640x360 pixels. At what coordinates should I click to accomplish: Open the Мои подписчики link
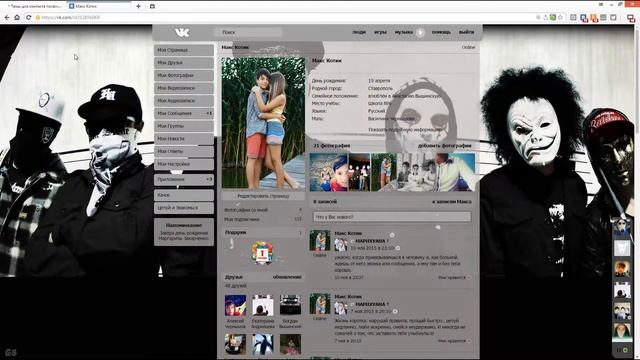[242, 220]
